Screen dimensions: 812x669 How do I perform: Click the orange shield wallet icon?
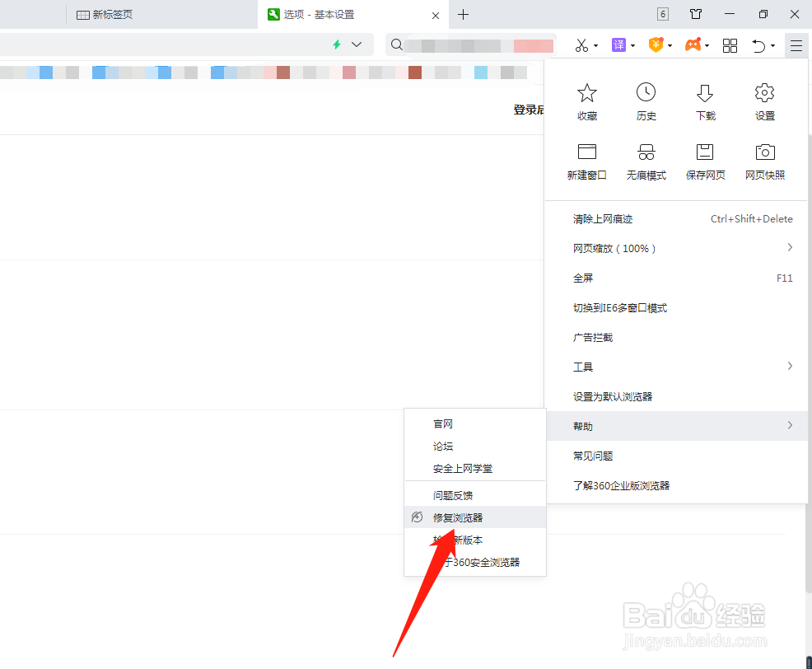656,45
